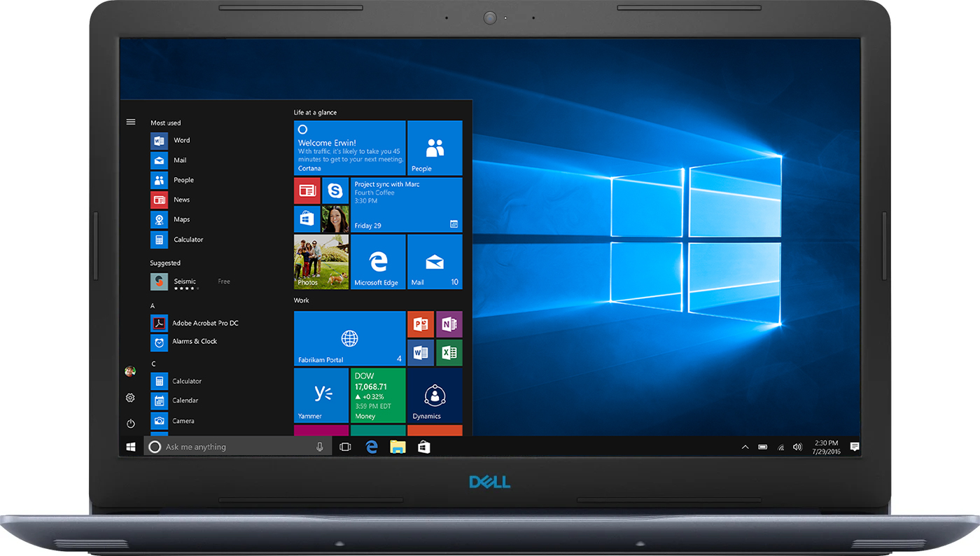Click the volume icon in system tray
Screen dimensions: 980x556
(x=797, y=447)
